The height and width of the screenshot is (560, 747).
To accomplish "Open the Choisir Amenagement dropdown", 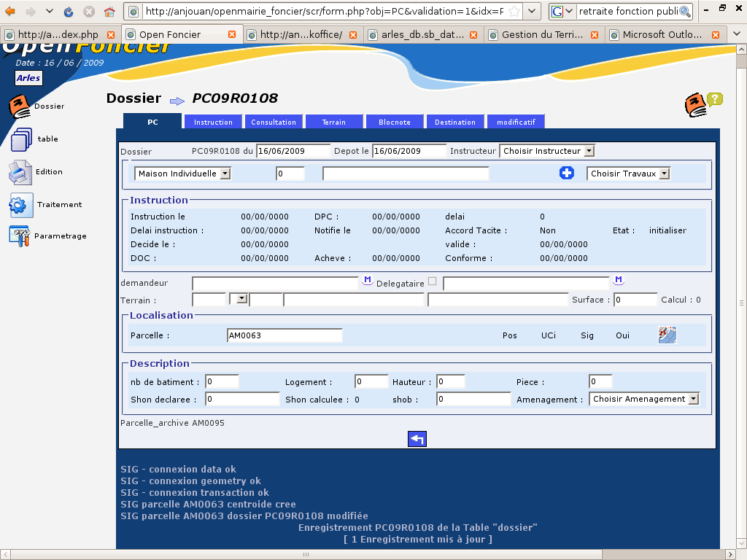I will (644, 399).
